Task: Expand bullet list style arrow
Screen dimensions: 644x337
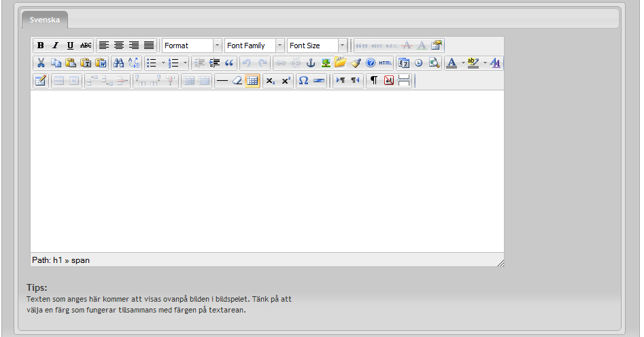Action: click(163, 63)
